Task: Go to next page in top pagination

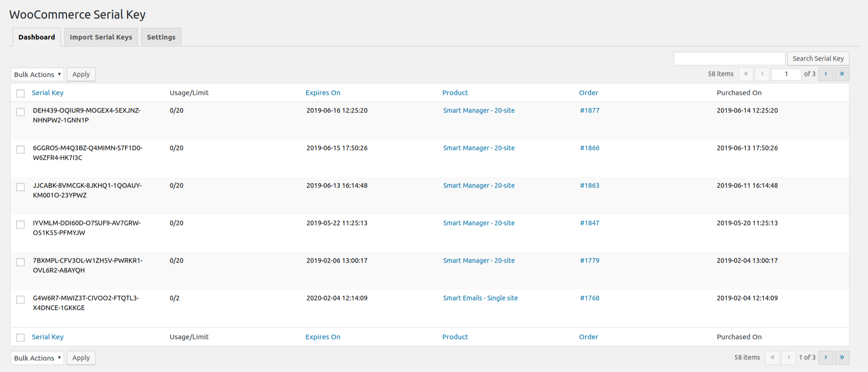Action: pos(825,74)
